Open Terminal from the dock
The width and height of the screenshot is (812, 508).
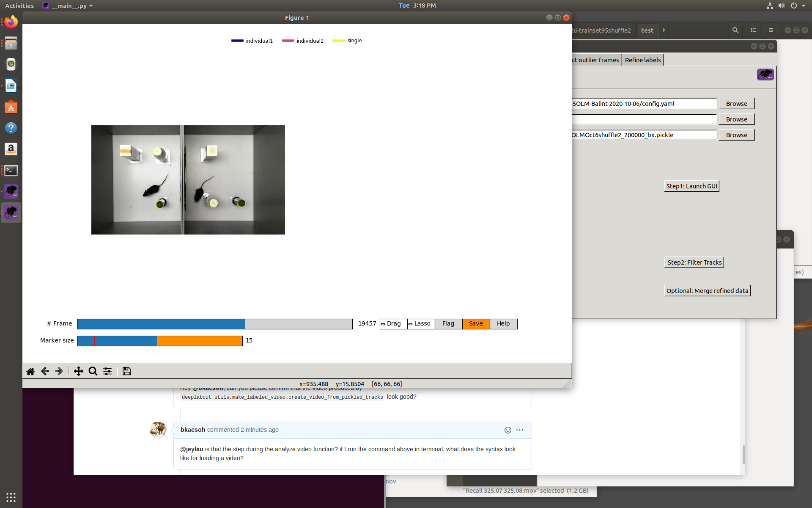[11, 170]
